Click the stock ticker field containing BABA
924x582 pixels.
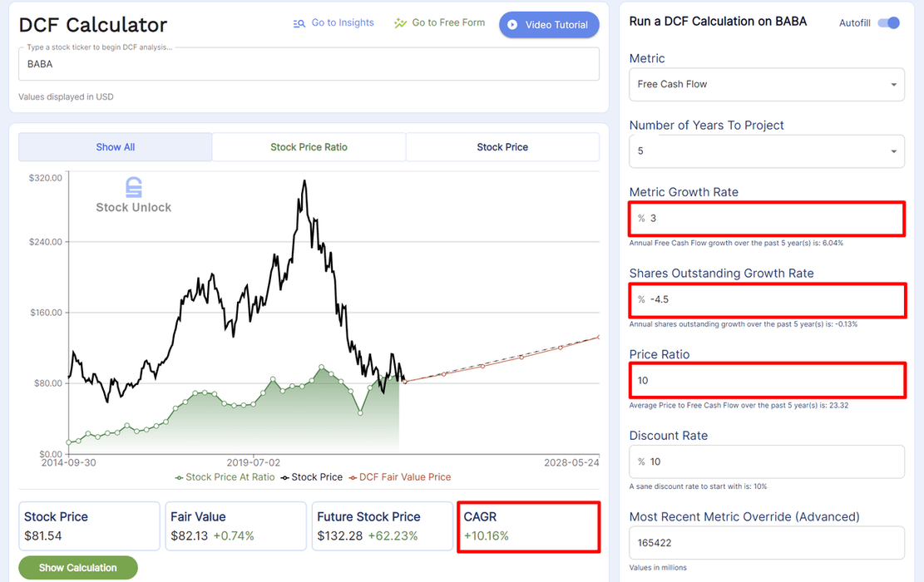[x=309, y=64]
